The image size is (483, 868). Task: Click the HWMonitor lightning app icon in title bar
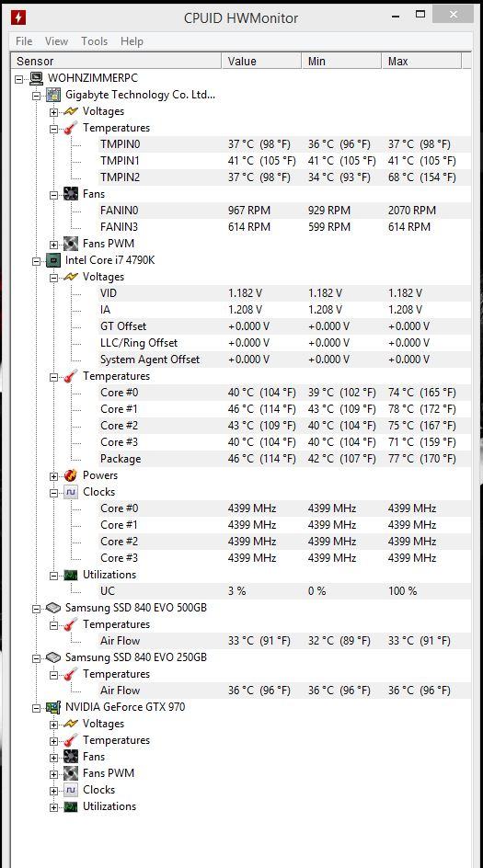pos(18,17)
